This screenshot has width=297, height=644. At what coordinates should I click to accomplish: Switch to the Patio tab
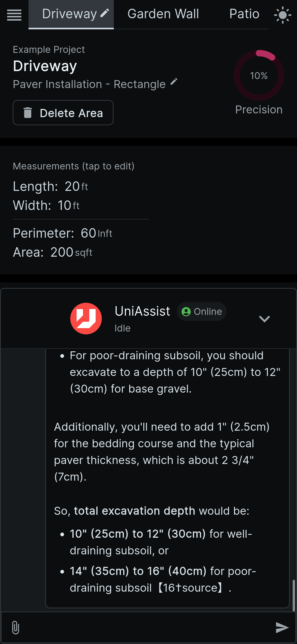point(244,14)
